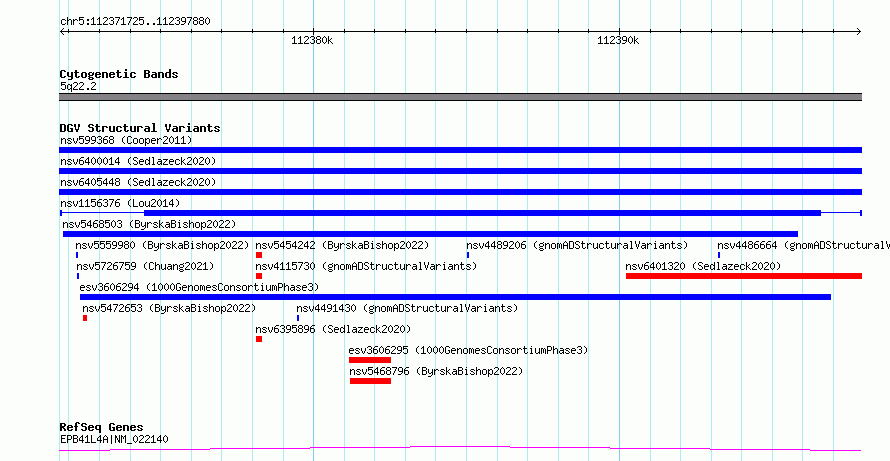Open nsv6401320 (Sedlazeck2020) label
Image resolution: width=890 pixels, height=461 pixels.
click(x=703, y=266)
